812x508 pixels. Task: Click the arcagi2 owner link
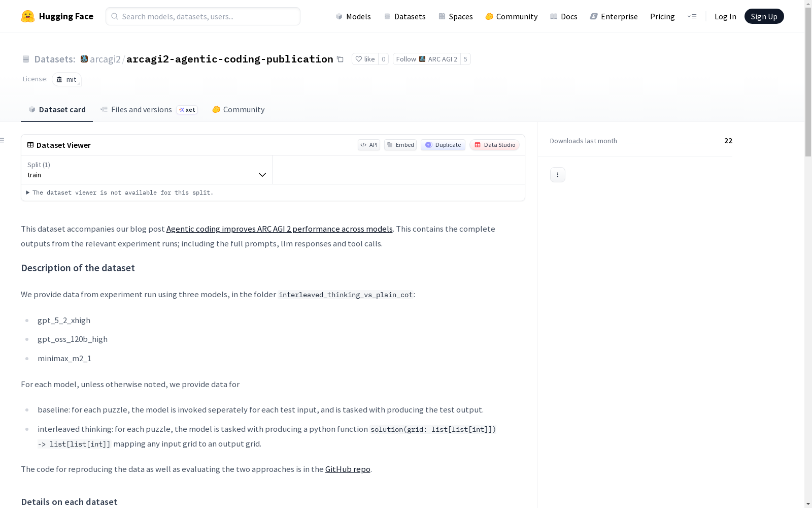[x=105, y=59]
